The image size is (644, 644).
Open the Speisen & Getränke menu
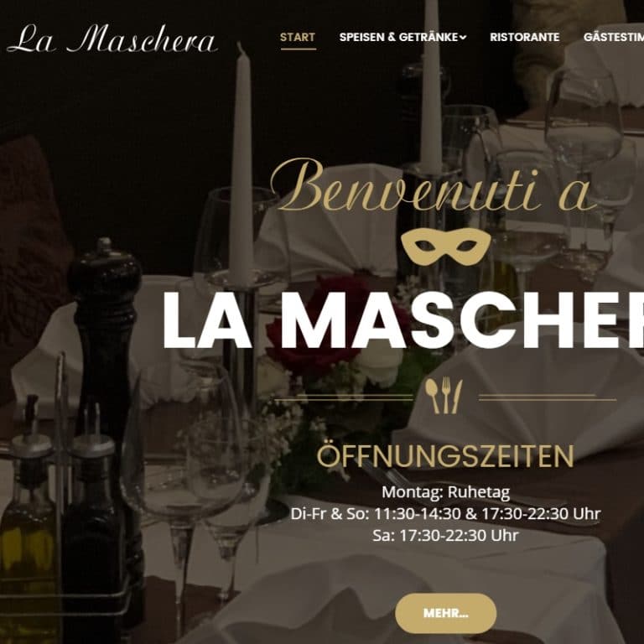coord(398,37)
